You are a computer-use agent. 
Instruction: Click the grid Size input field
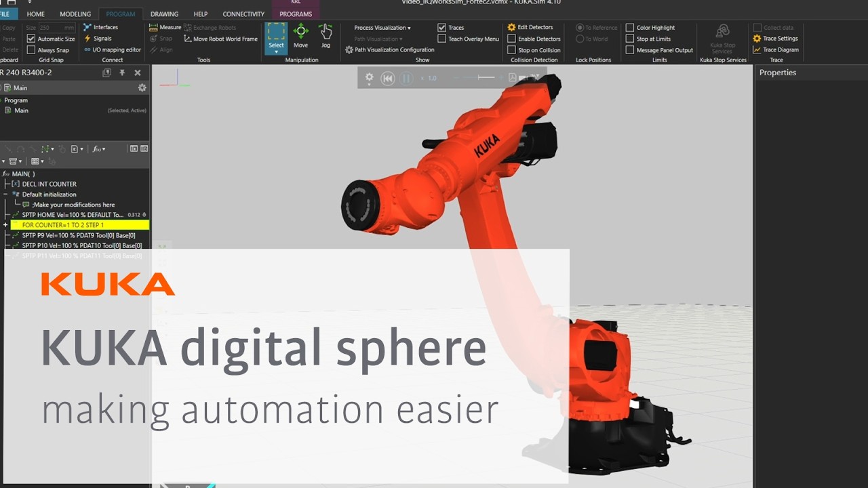click(57, 27)
